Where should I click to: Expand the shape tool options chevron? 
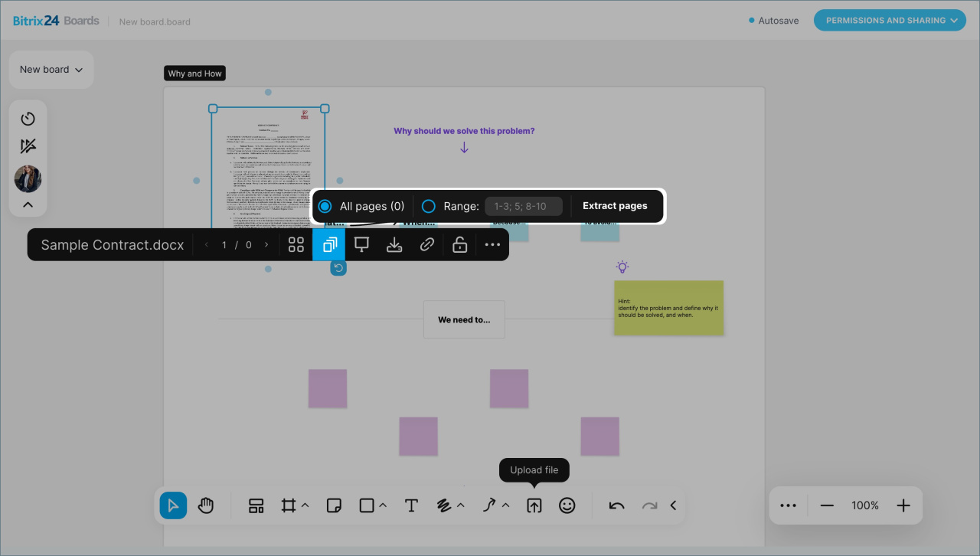point(383,505)
